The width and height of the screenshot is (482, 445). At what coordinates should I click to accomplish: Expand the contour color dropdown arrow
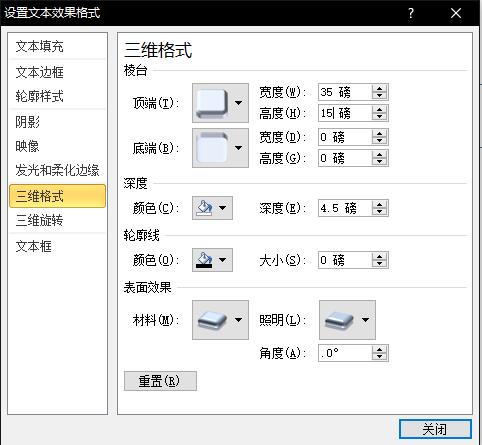[x=223, y=260]
